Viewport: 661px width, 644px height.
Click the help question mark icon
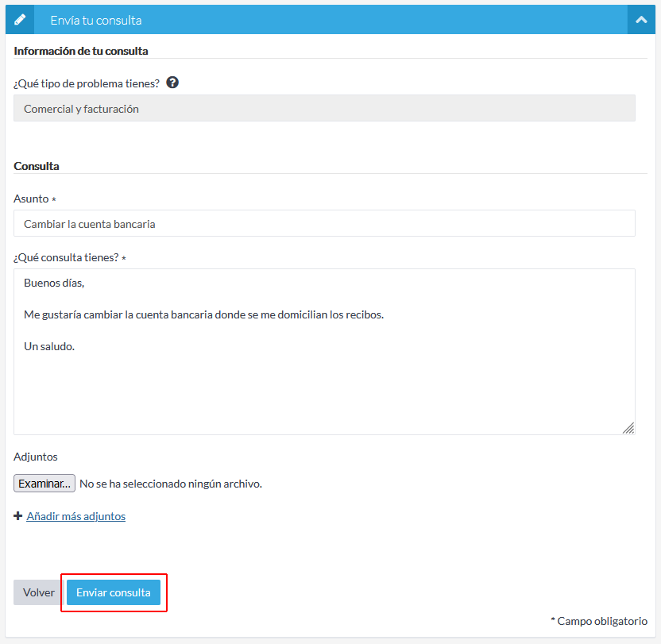(172, 83)
